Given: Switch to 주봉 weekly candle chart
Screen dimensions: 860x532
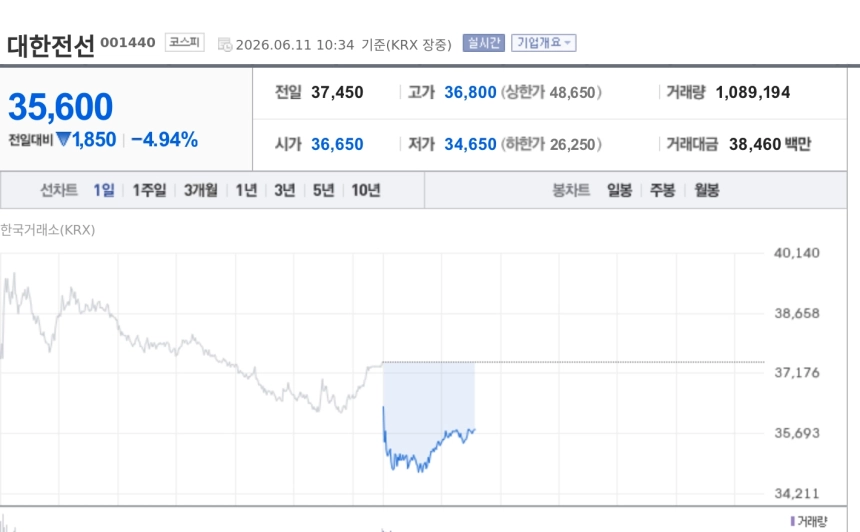Looking at the screenshot, I should tap(663, 190).
